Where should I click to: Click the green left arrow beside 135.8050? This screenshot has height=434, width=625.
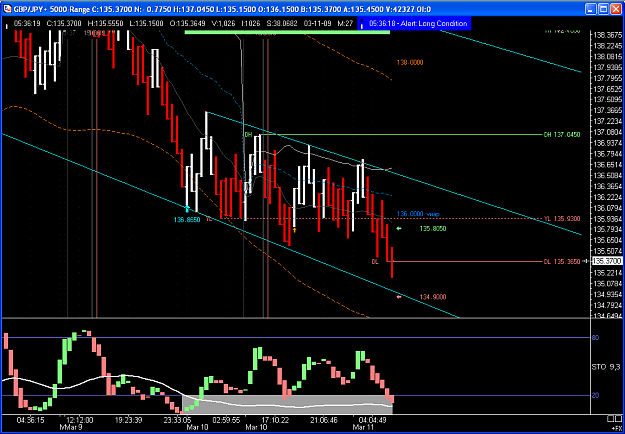coord(399,228)
